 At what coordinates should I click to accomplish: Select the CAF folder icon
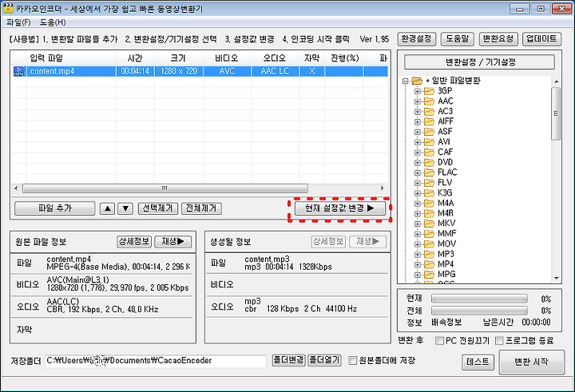coord(429,152)
